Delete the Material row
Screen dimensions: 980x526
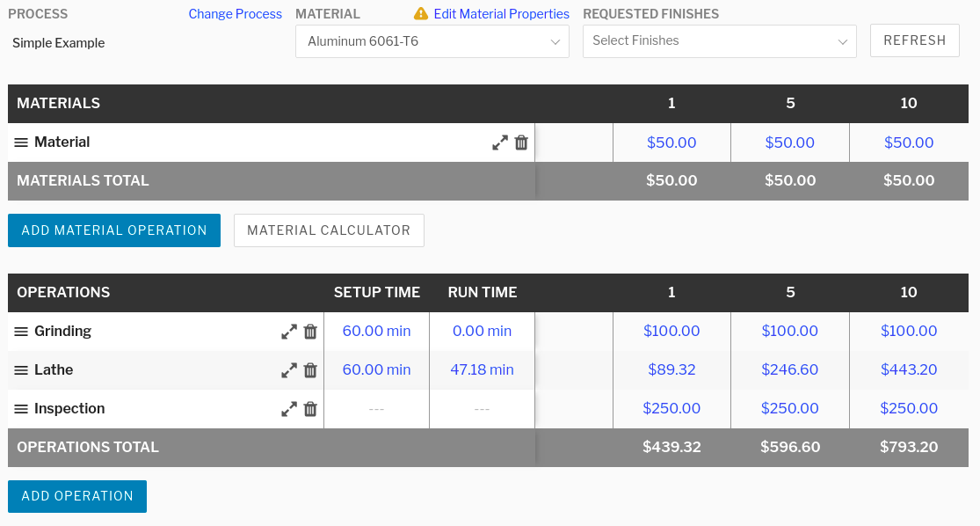(x=521, y=142)
